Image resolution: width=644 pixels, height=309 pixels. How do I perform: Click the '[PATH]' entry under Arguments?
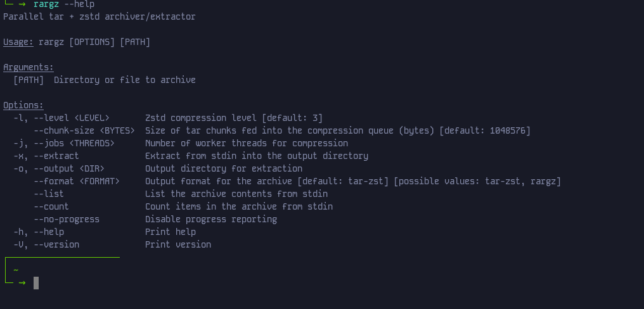point(29,80)
